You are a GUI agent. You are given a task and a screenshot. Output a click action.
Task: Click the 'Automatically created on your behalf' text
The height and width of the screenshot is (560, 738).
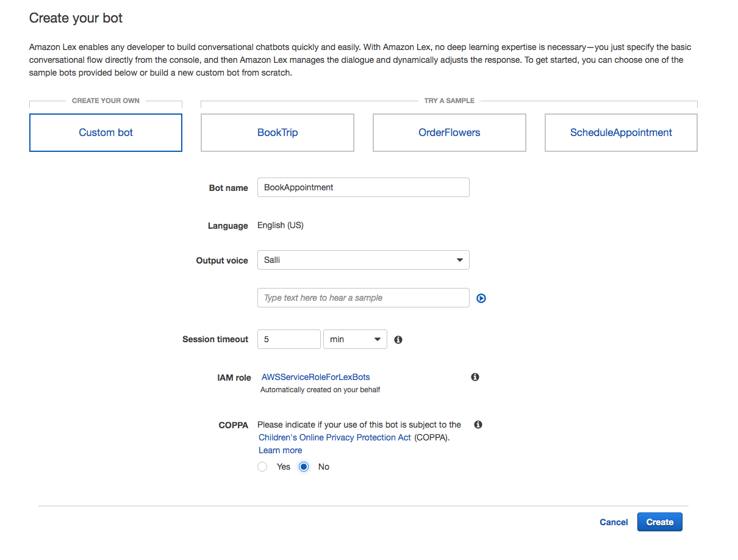320,390
